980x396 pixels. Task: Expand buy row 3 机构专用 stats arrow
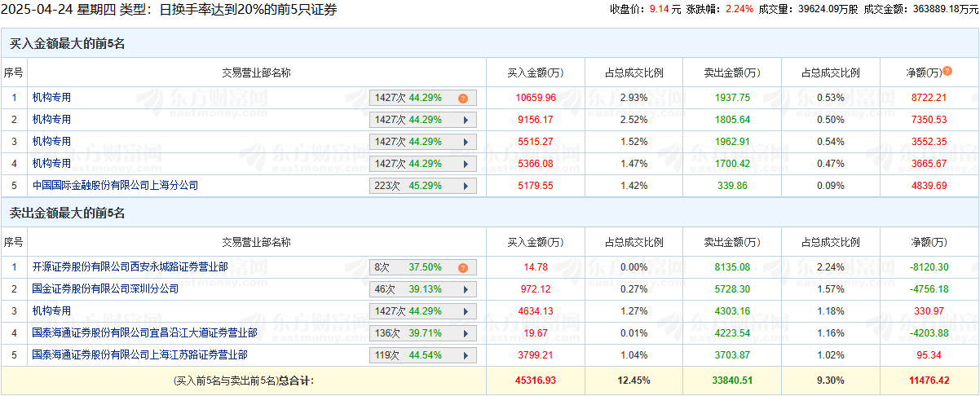click(466, 142)
